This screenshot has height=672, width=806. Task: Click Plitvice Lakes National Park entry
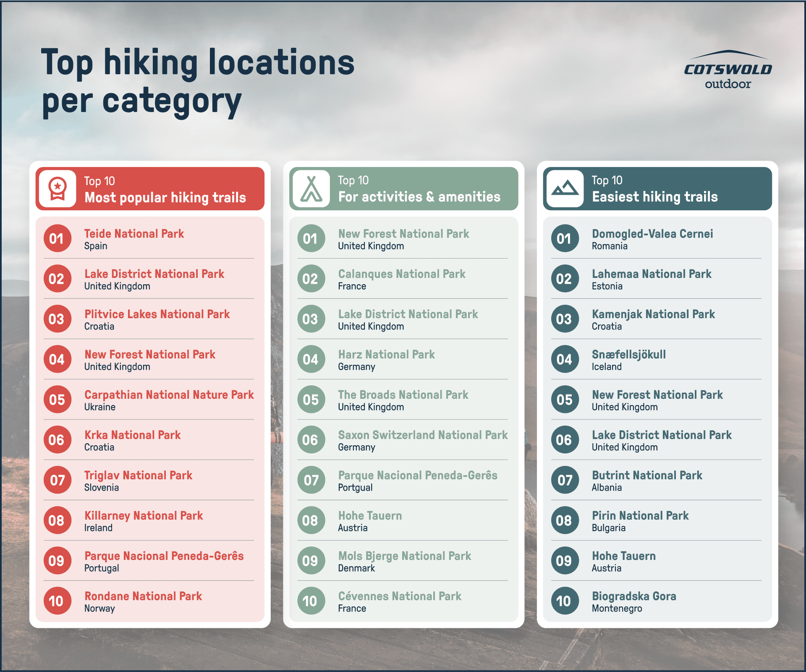pyautogui.click(x=157, y=314)
